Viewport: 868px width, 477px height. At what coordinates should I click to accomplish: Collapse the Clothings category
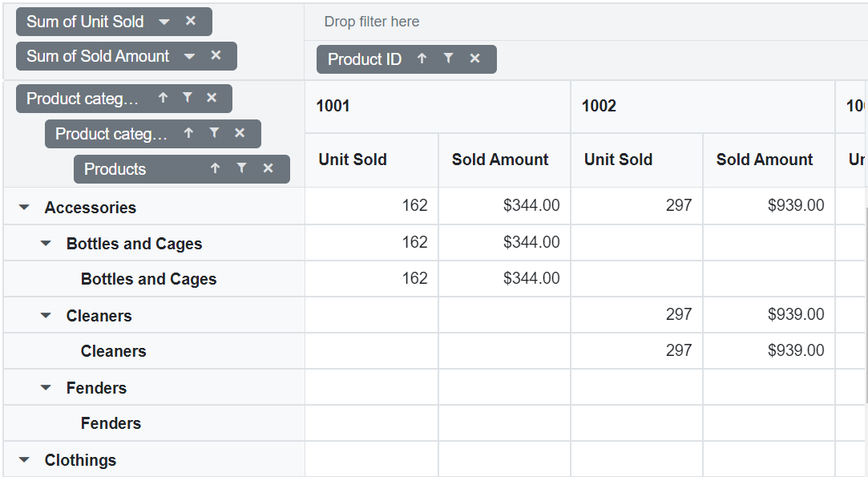(x=23, y=459)
